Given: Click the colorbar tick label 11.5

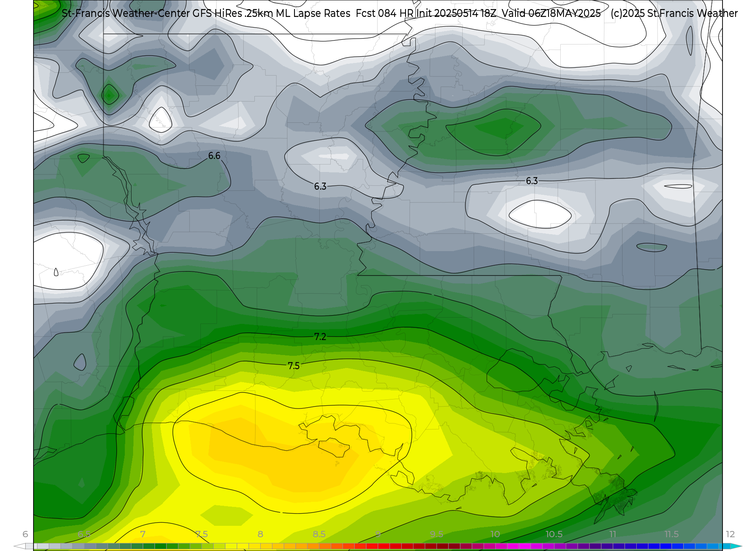Looking at the screenshot, I should [x=671, y=534].
